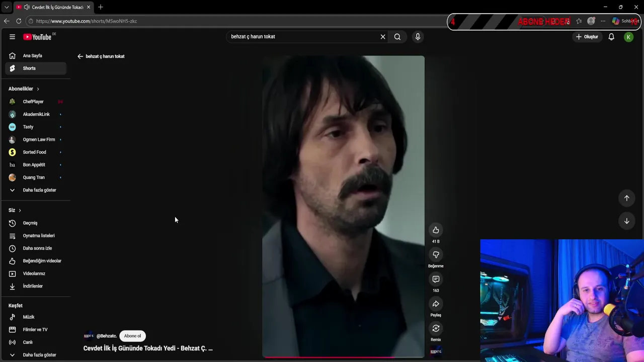644x362 pixels.
Task: Go to YouTube home via the logo
Action: pyautogui.click(x=37, y=37)
